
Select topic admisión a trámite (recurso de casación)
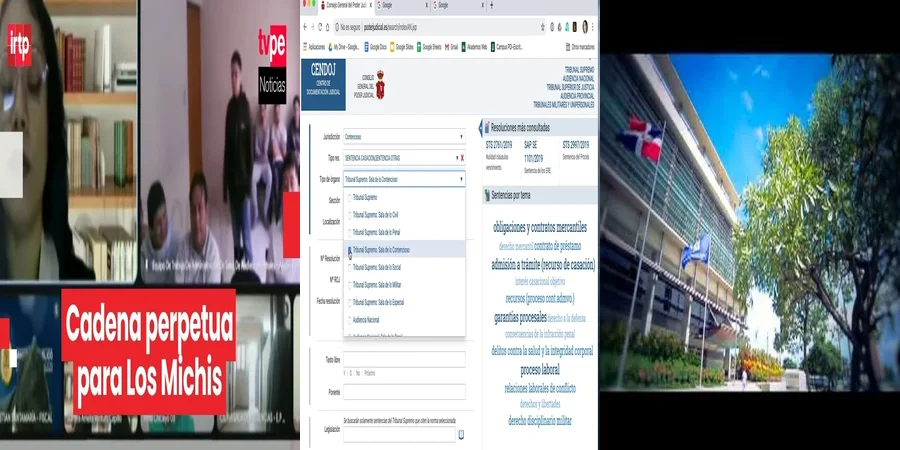543,265
